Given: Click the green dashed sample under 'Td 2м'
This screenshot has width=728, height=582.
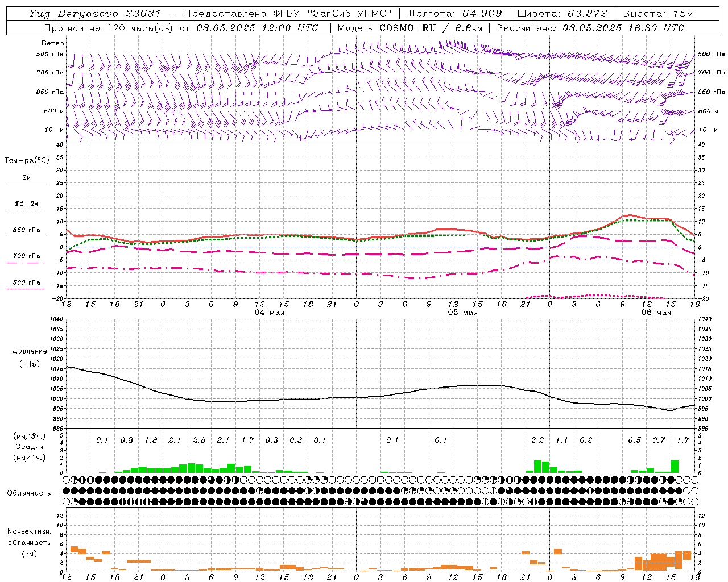Looking at the screenshot, I should click(26, 210).
